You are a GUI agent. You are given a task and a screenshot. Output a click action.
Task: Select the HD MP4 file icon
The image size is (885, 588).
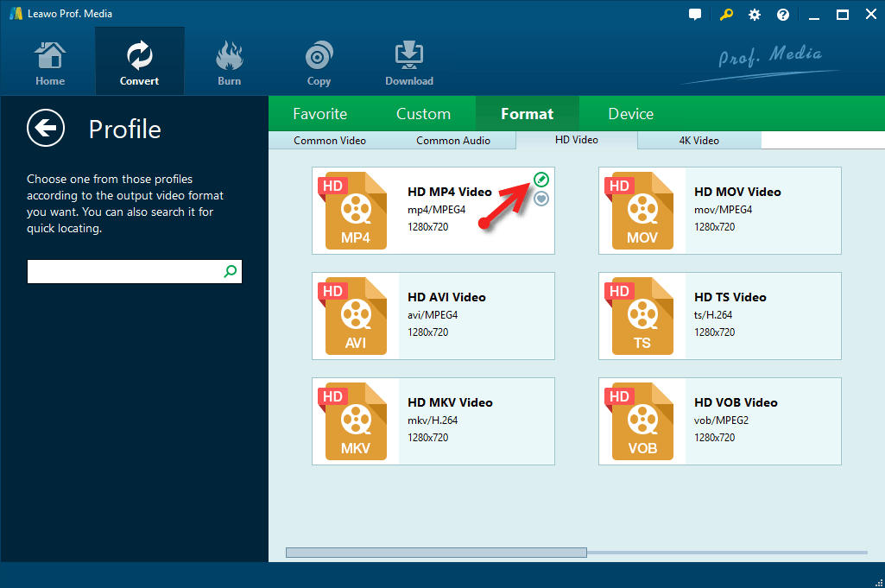tap(353, 211)
